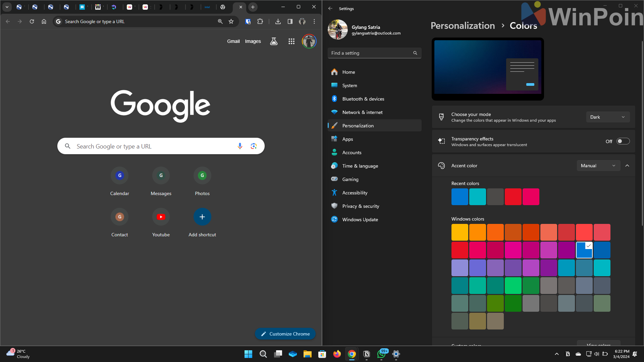Click the Customize Chrome button
The image size is (644, 362).
tap(285, 334)
